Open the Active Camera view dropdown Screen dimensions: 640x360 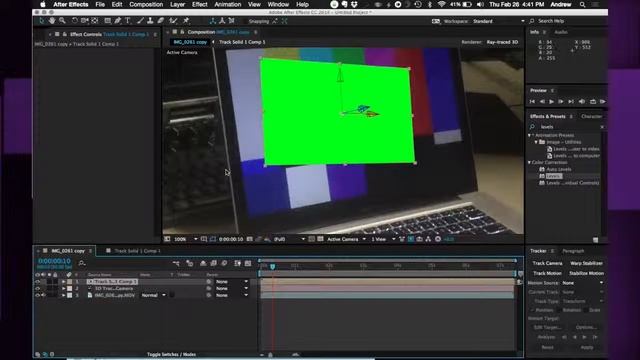click(346, 239)
